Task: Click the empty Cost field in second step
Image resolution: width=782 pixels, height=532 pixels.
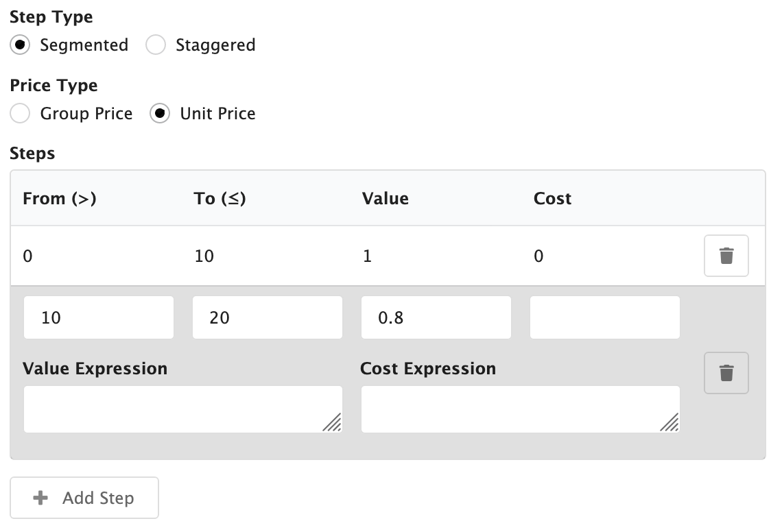Action: coord(604,317)
